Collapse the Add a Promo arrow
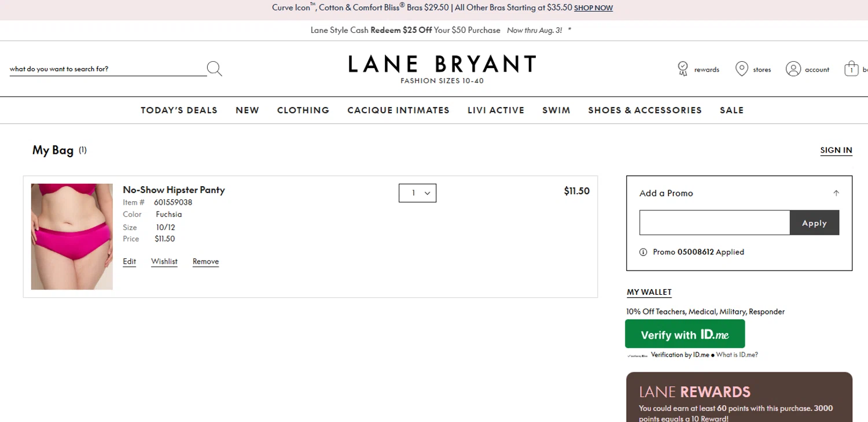The width and height of the screenshot is (868, 422). pos(836,193)
